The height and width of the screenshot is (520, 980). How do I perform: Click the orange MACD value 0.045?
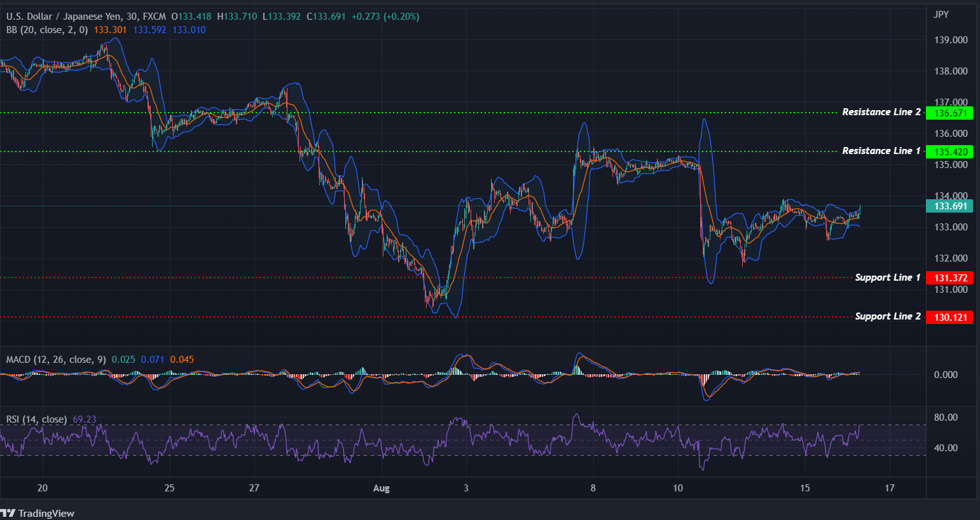pos(181,359)
